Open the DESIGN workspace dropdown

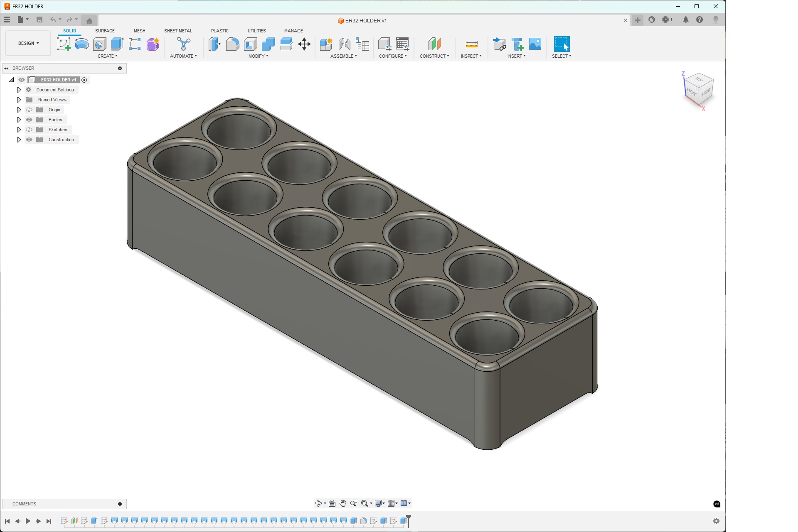click(28, 43)
